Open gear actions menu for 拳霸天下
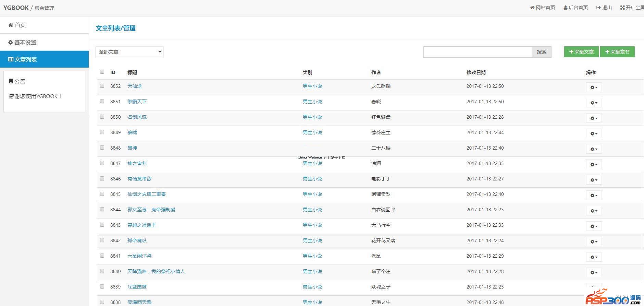644x306 pixels. tap(594, 103)
